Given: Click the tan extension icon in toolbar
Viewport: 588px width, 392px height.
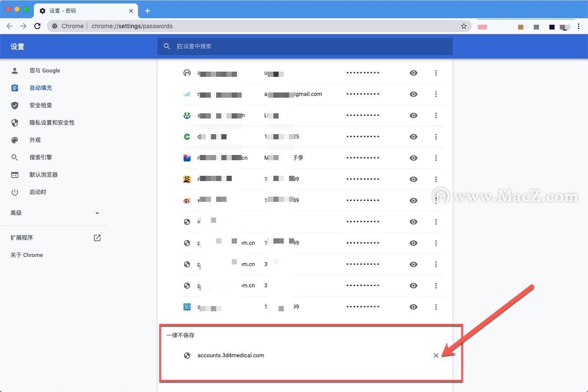Looking at the screenshot, I should click(x=521, y=27).
